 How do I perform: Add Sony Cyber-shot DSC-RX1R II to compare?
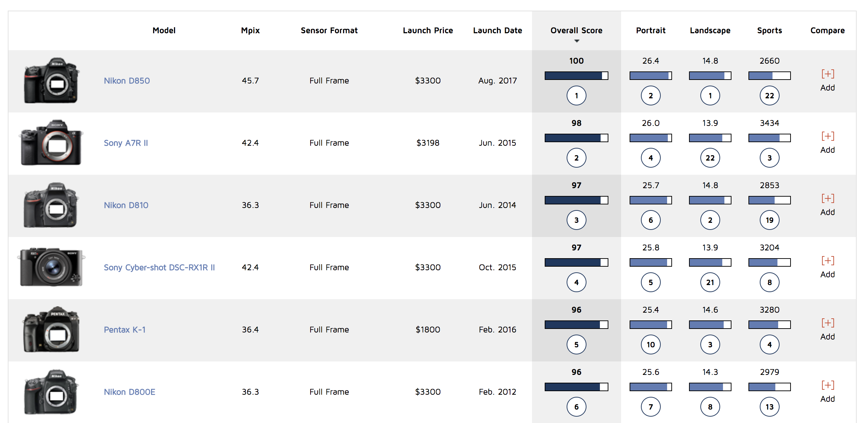pyautogui.click(x=827, y=261)
